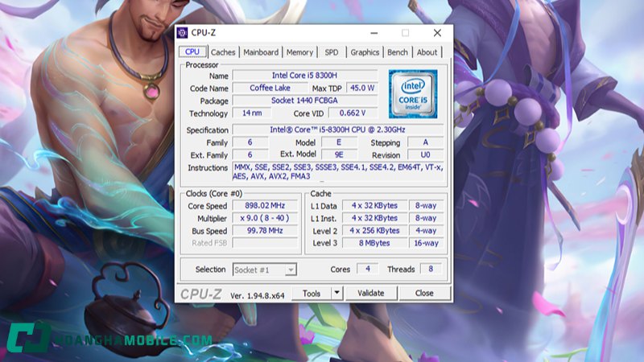Switch to the Bench tab
This screenshot has height=362, width=644.
(398, 52)
